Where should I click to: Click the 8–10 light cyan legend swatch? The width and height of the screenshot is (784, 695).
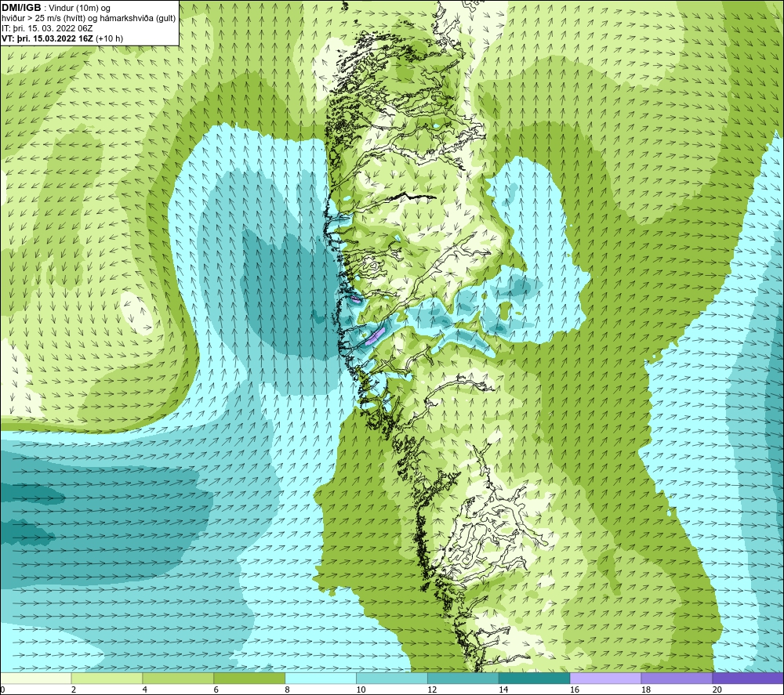click(321, 678)
